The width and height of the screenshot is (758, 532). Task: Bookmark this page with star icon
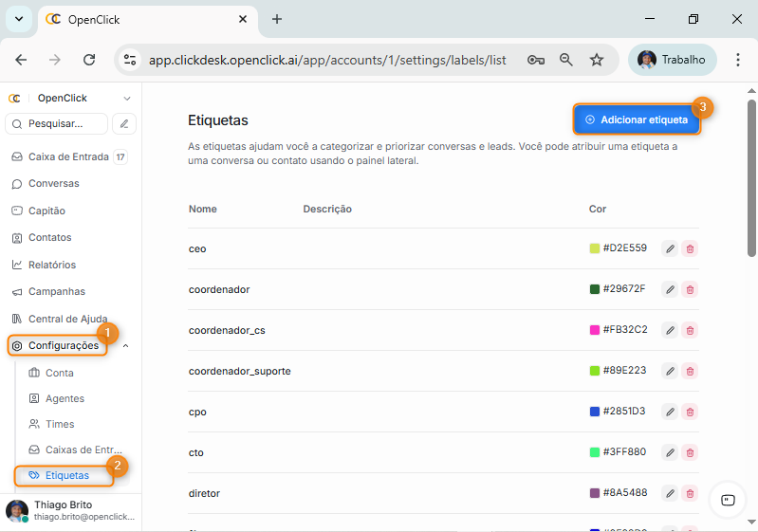597,60
